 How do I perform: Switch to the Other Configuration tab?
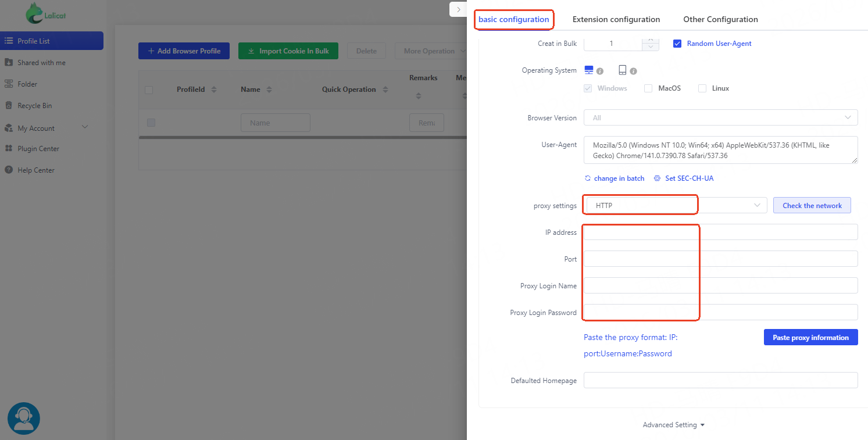[720, 19]
